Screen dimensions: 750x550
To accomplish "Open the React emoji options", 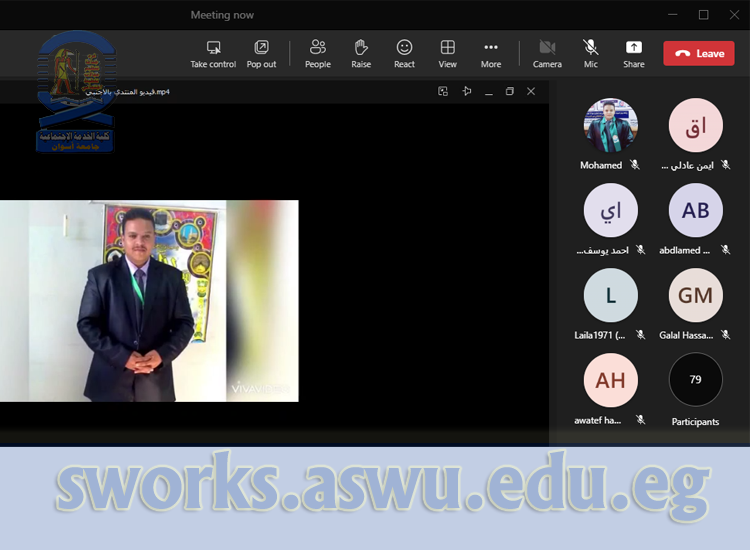I will pyautogui.click(x=404, y=54).
